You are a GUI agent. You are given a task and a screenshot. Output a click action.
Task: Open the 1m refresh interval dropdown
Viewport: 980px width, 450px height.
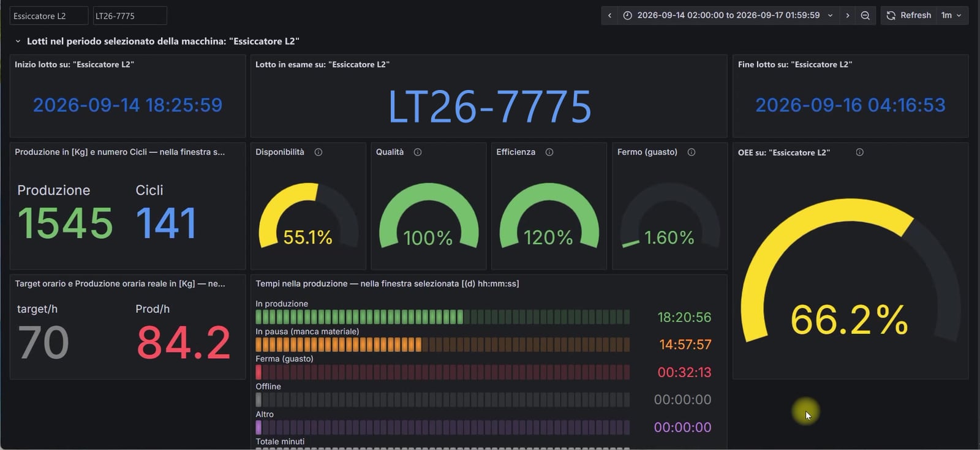[x=951, y=15]
